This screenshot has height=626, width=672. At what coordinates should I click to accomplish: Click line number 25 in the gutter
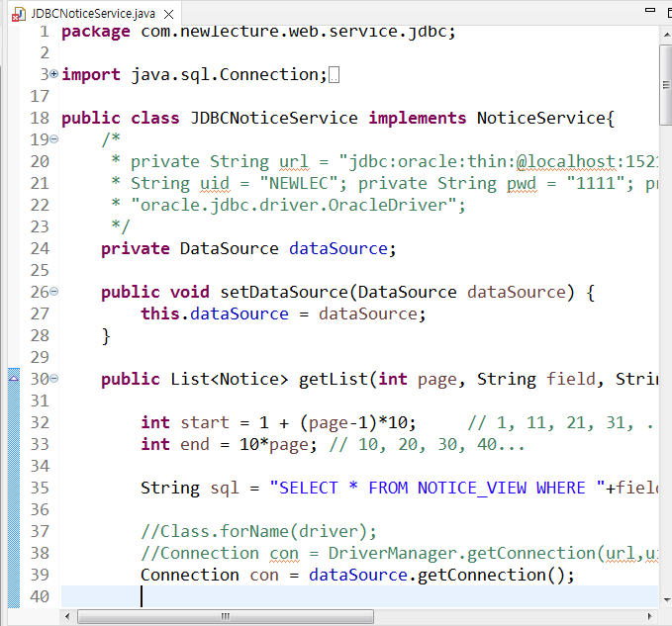coord(40,270)
